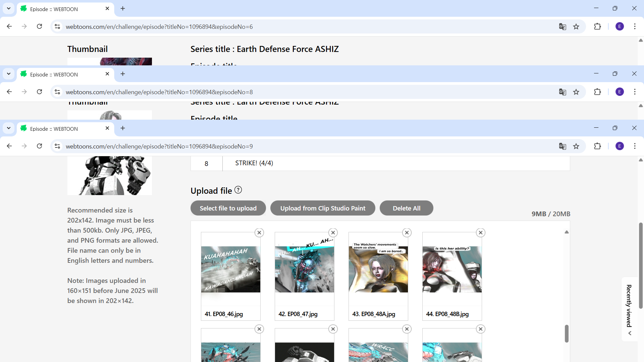
Task: Open the profile avatar in the episodeNo=8 window
Action: click(620, 92)
